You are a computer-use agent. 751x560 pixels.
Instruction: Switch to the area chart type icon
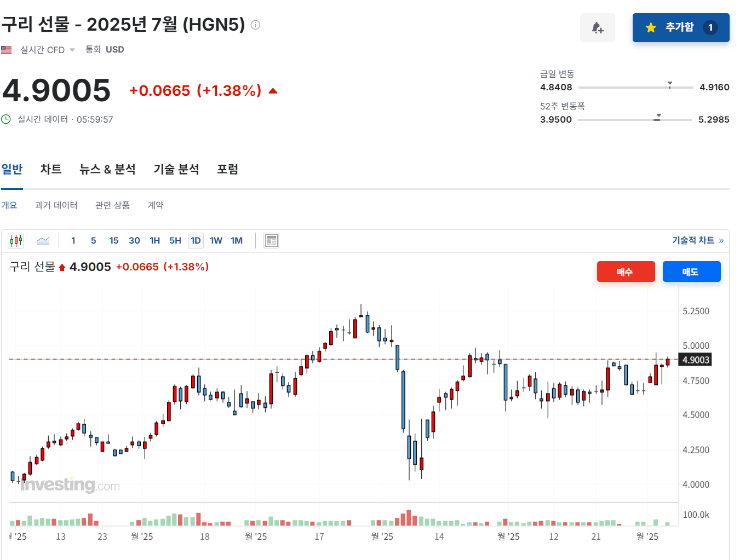pyautogui.click(x=43, y=240)
